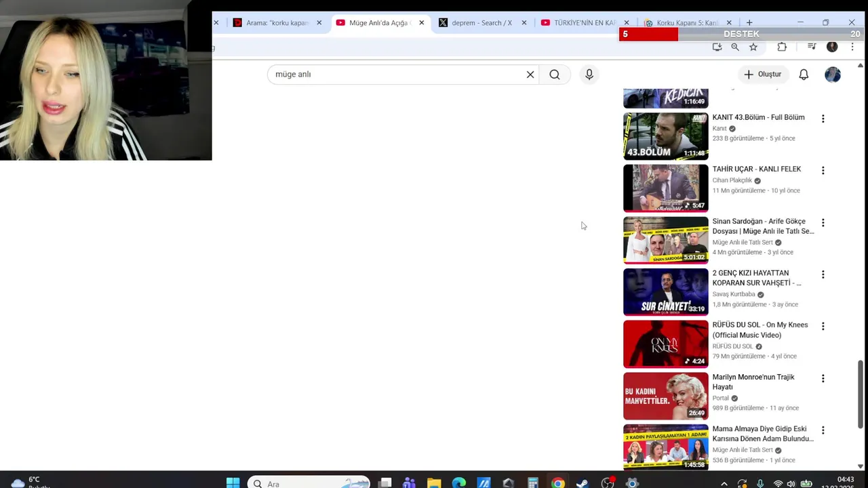The image size is (868, 488).
Task: Open options for 2 GENÇ KIZI HAYATTAN video
Action: coord(823,274)
